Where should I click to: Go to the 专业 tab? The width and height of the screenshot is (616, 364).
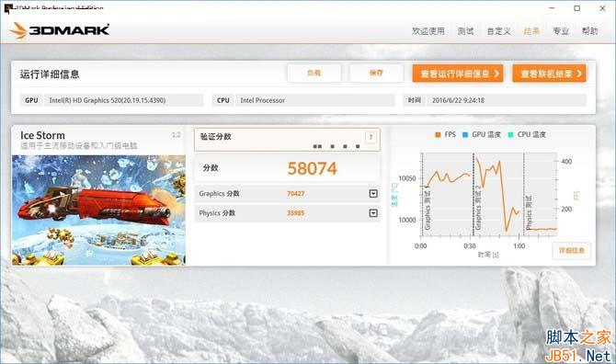(x=561, y=31)
